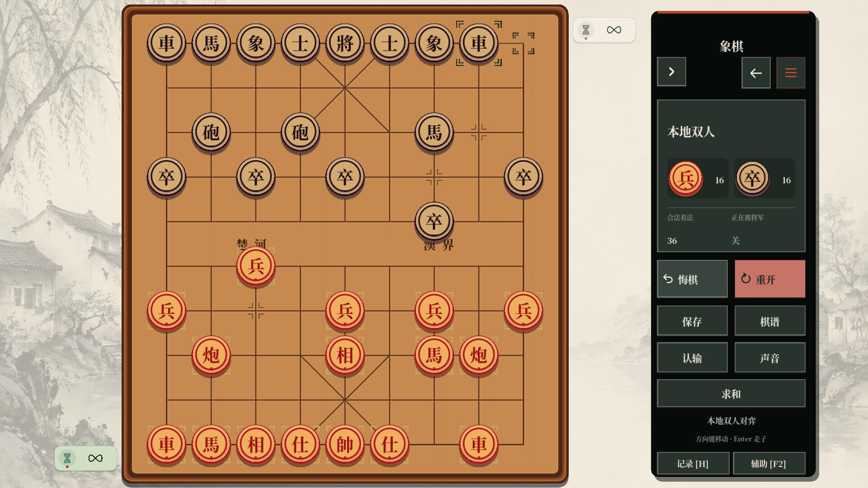This screenshot has width=868, height=488.
Task: Open the 记录 [H] history
Action: click(x=693, y=464)
